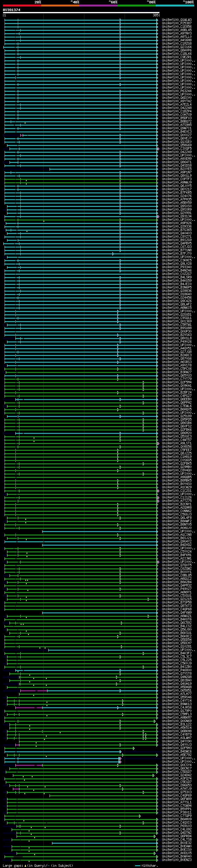Image resolution: width=197 pixels, height=868 pixels.
Task: Open the UniRef100_Q10281 entry
Action: 177,646
